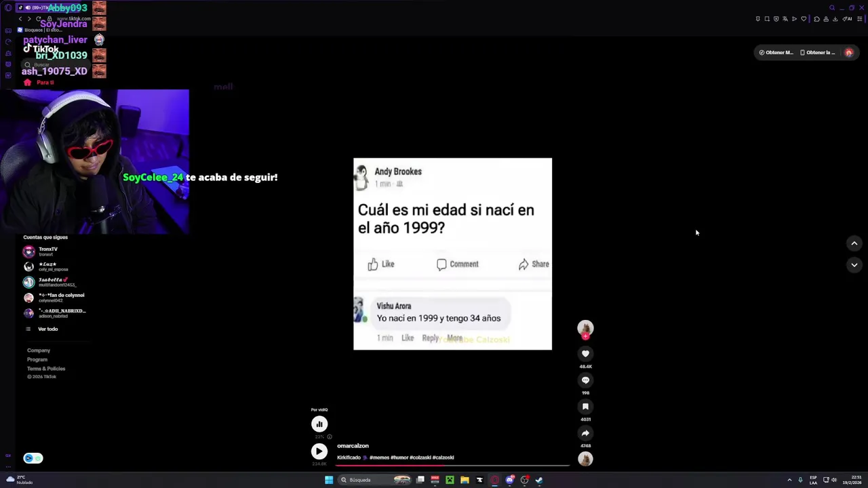Click the Obtener la app button

pyautogui.click(x=818, y=52)
